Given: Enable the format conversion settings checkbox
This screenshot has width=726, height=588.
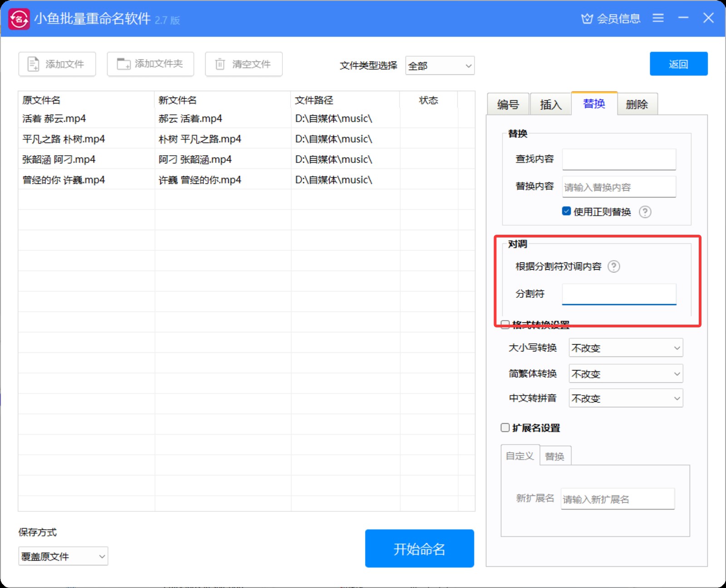Looking at the screenshot, I should coord(505,324).
